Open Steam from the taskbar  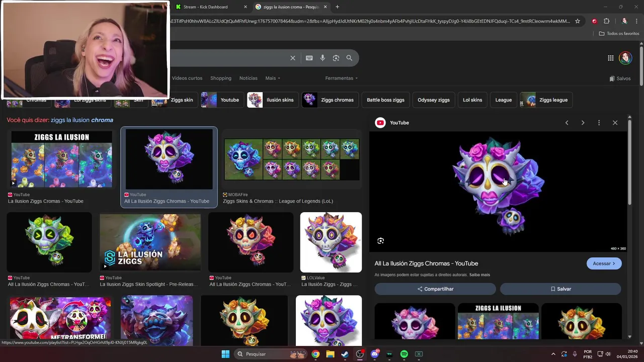pos(345,354)
